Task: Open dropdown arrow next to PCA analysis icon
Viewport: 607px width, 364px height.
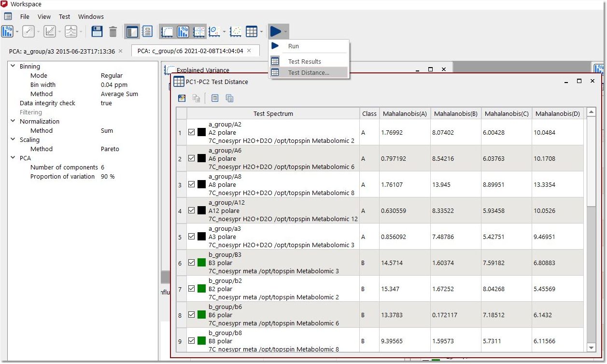Action: [17, 32]
